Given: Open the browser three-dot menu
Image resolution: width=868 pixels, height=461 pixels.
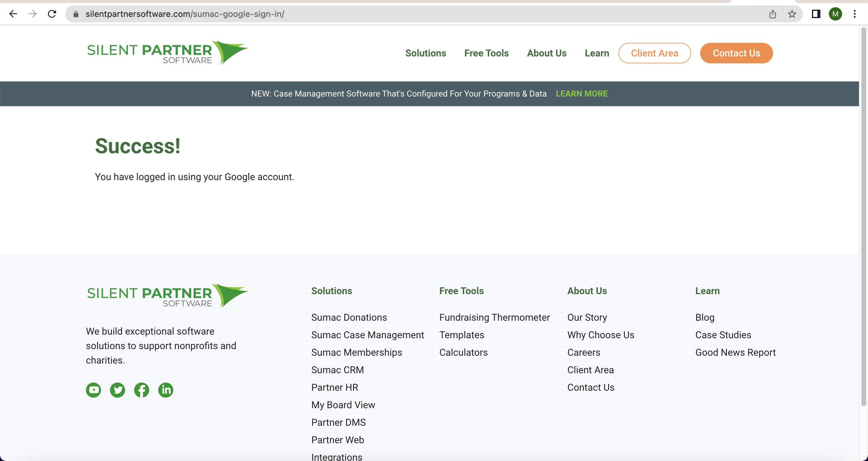Looking at the screenshot, I should (855, 14).
